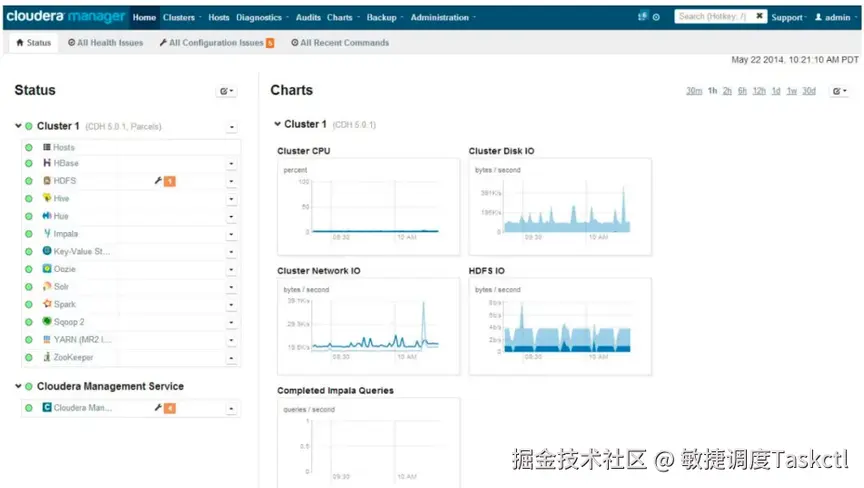
Task: Click the YARN service icon
Action: click(x=47, y=339)
